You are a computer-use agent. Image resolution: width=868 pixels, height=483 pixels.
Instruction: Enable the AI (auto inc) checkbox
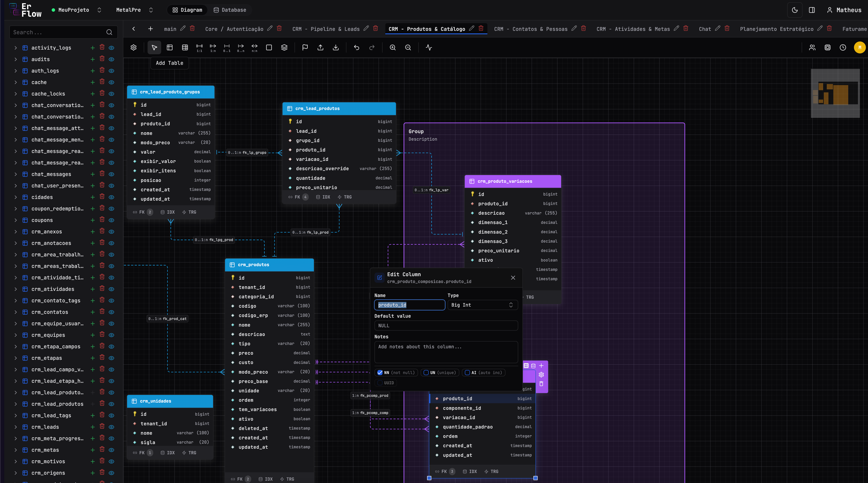pos(467,372)
